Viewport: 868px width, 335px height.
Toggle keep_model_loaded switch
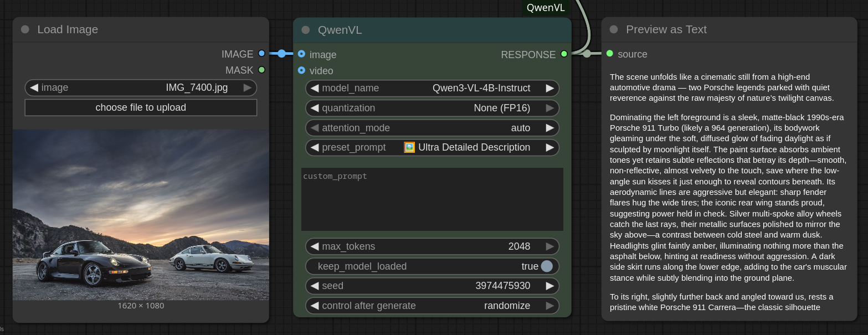(x=546, y=266)
